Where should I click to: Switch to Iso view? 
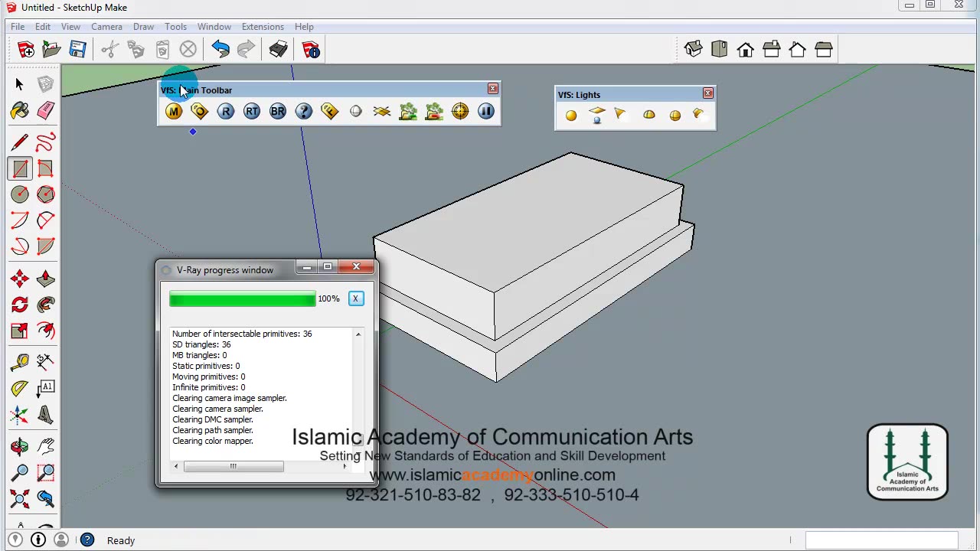(x=694, y=50)
